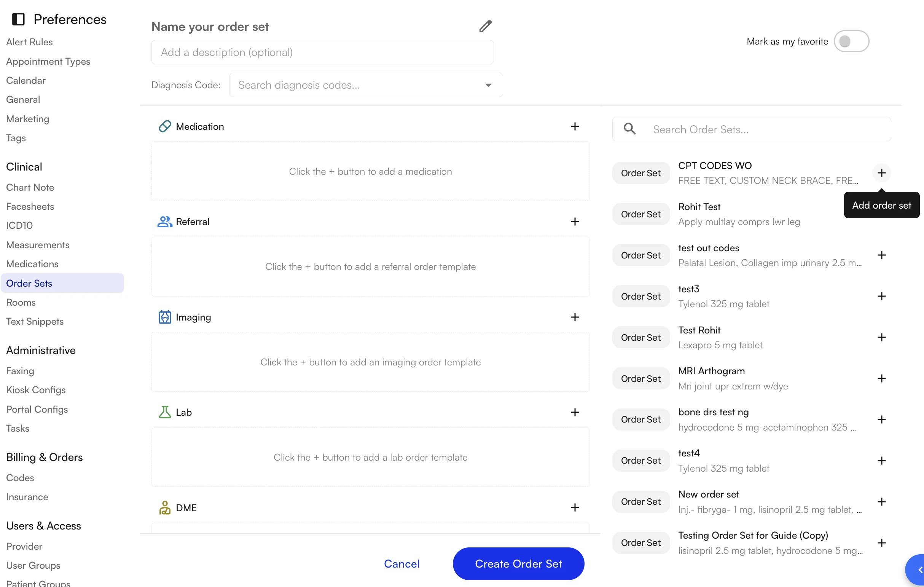The height and width of the screenshot is (587, 924).
Task: Open Faxing settings
Action: click(x=20, y=371)
